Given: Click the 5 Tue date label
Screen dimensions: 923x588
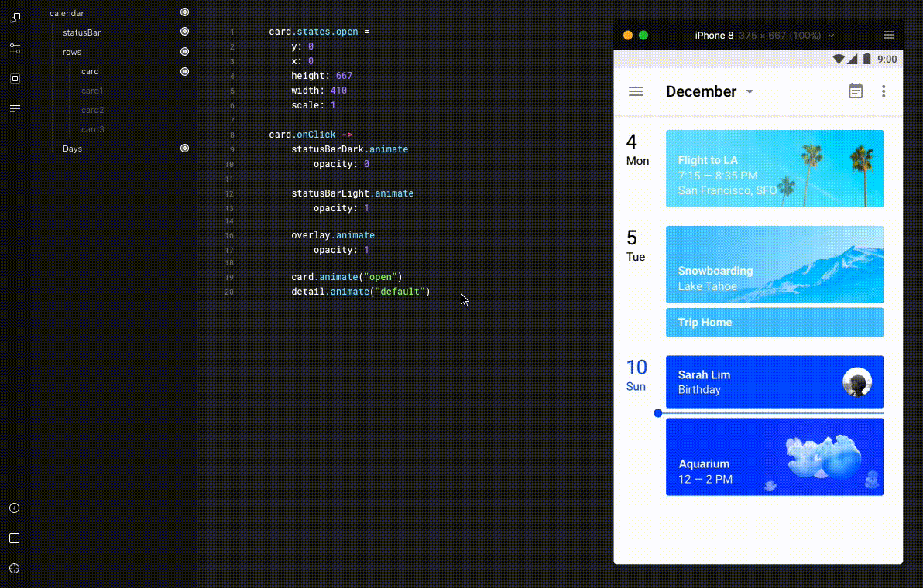Looking at the screenshot, I should [x=635, y=245].
